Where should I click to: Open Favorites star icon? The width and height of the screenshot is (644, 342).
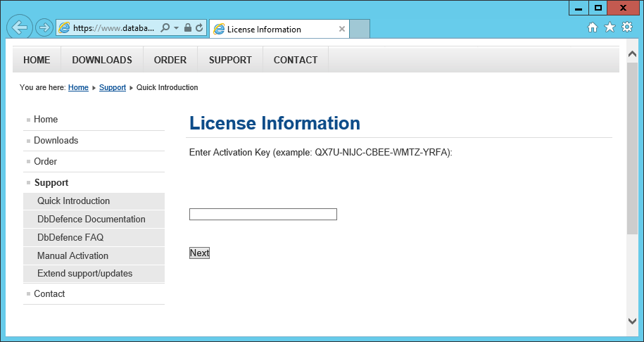pos(610,27)
